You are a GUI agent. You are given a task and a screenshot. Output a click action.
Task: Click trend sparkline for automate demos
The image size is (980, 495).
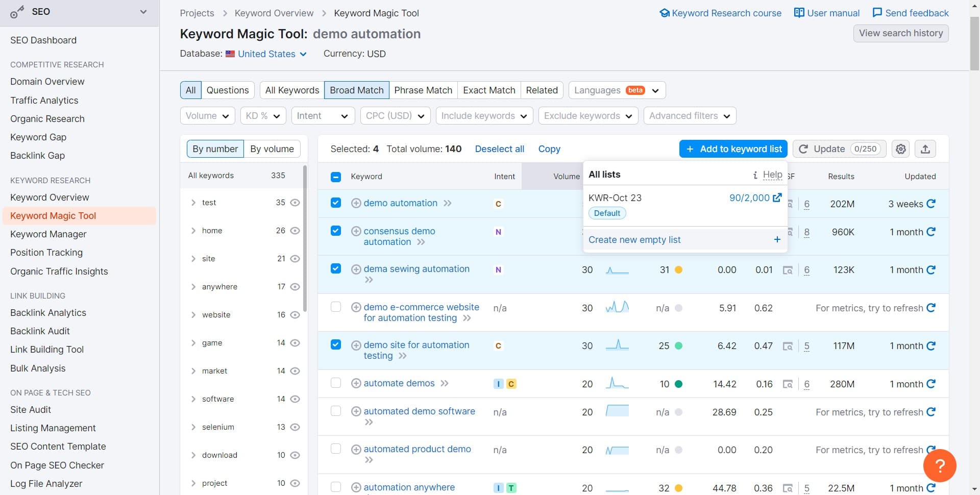pyautogui.click(x=617, y=383)
